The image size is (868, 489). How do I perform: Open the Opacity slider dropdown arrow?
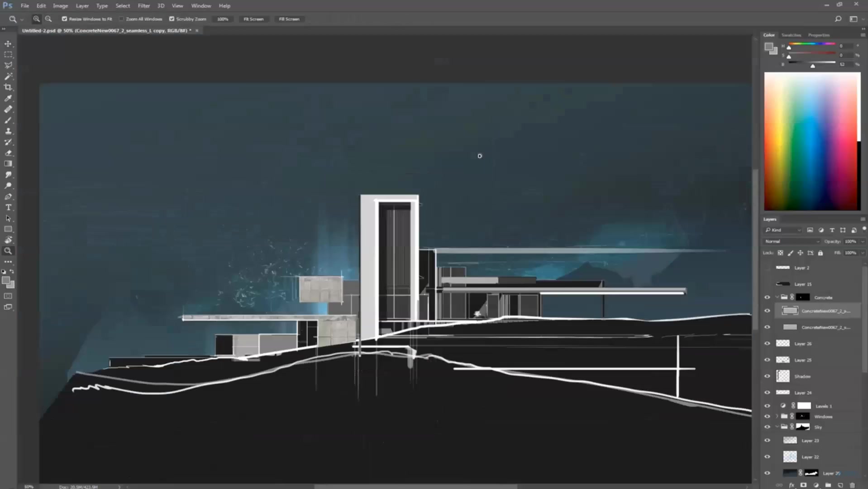click(x=863, y=241)
